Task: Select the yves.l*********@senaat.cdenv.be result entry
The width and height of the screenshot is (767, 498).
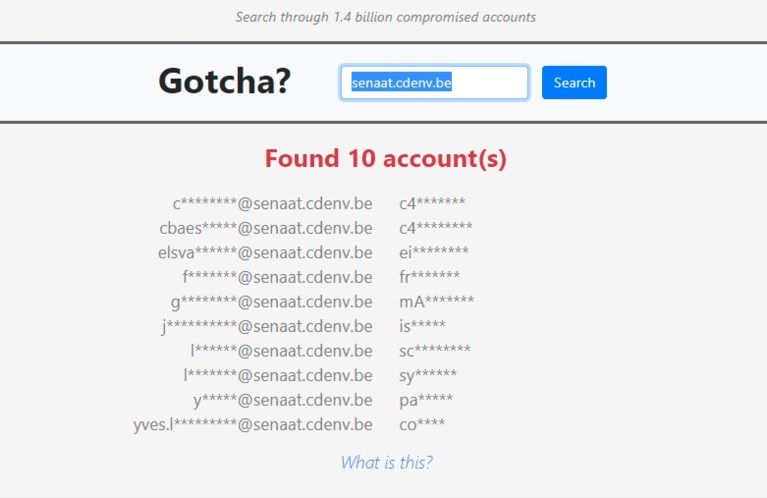Action: [253, 424]
